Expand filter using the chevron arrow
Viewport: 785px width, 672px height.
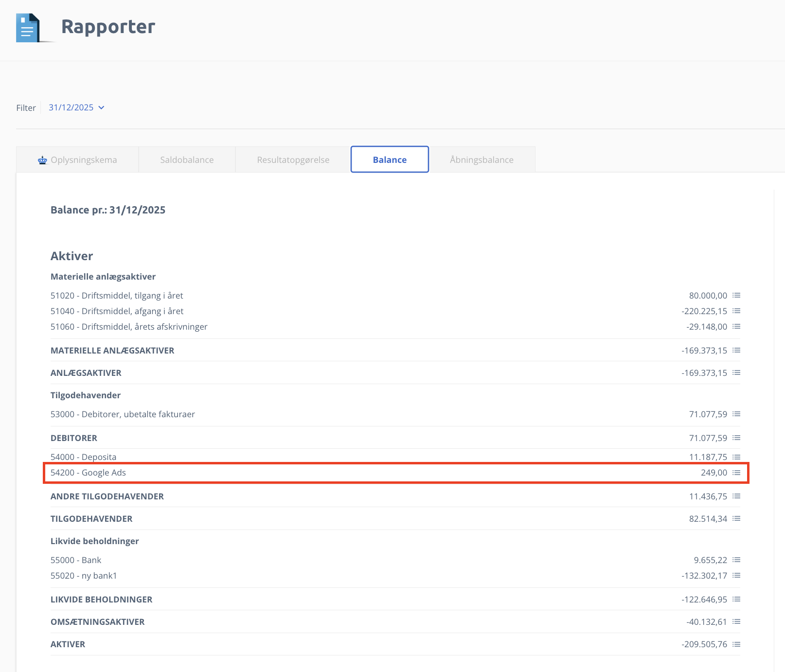click(x=102, y=107)
